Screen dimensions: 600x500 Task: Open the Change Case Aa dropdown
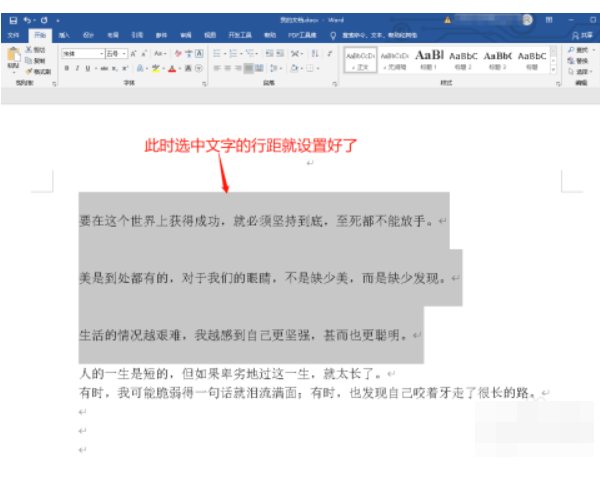pos(160,54)
